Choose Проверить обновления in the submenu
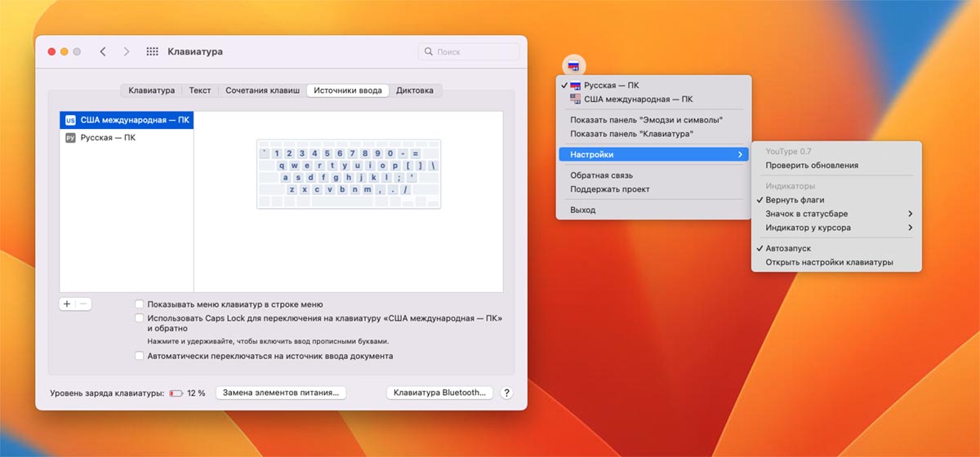Screen dimensions: 980x457 (811, 165)
